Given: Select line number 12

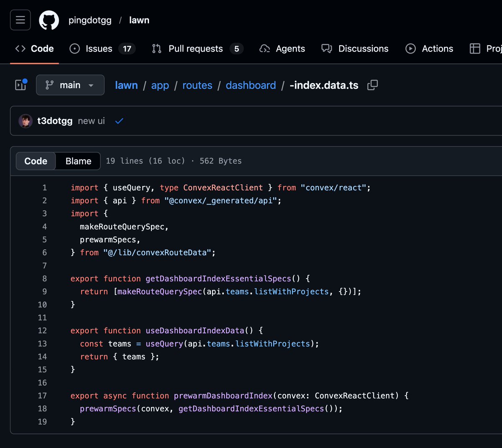Looking at the screenshot, I should (42, 330).
